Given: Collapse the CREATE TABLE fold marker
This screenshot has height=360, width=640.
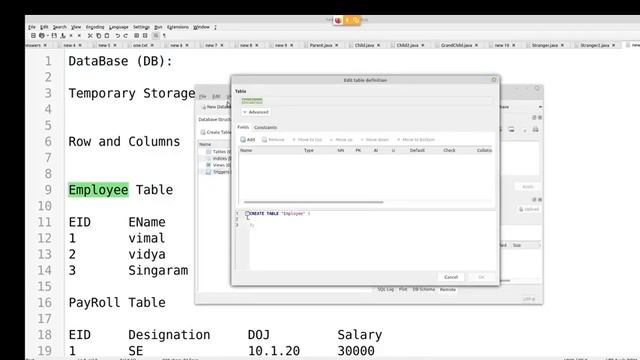Looking at the screenshot, I should (247, 213).
